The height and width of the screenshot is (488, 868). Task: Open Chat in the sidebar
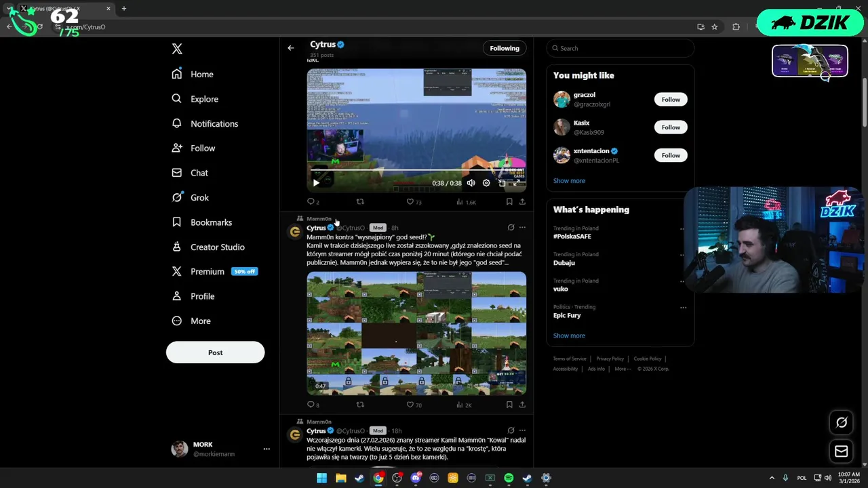(191, 173)
